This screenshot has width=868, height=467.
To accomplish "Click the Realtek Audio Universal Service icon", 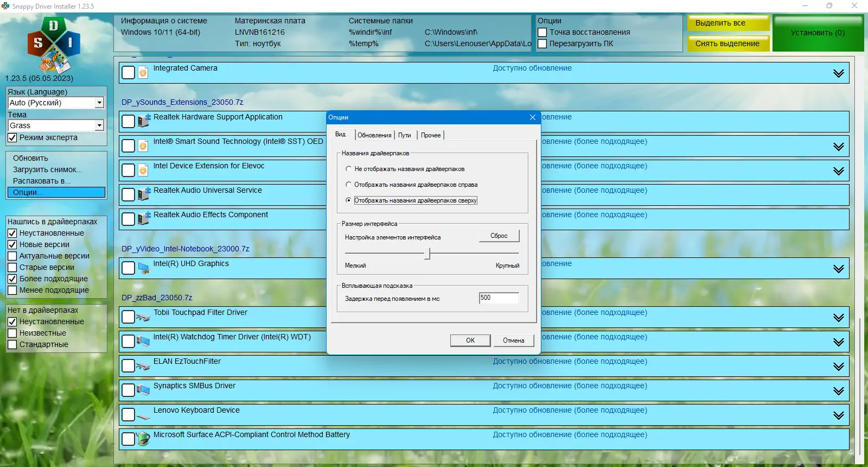I will (x=144, y=194).
